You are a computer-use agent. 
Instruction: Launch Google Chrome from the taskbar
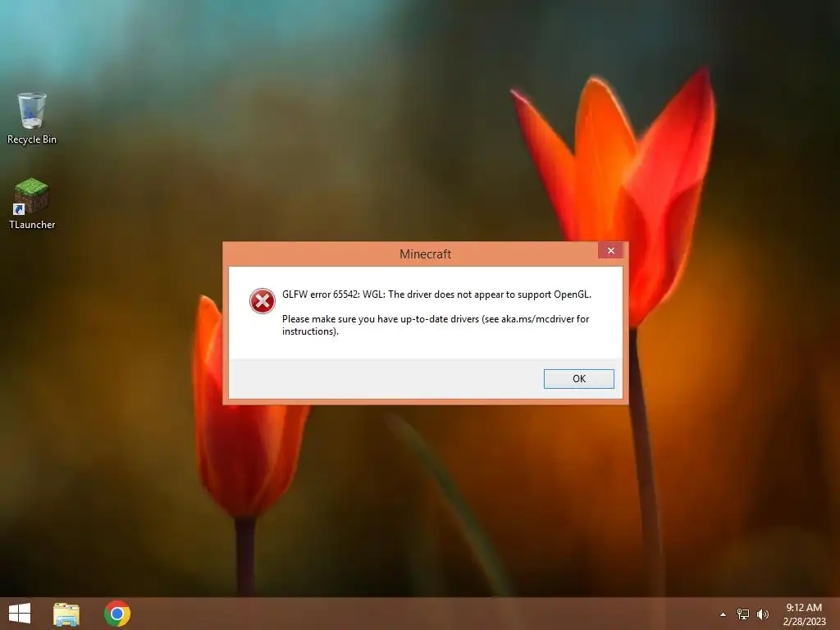click(x=117, y=614)
